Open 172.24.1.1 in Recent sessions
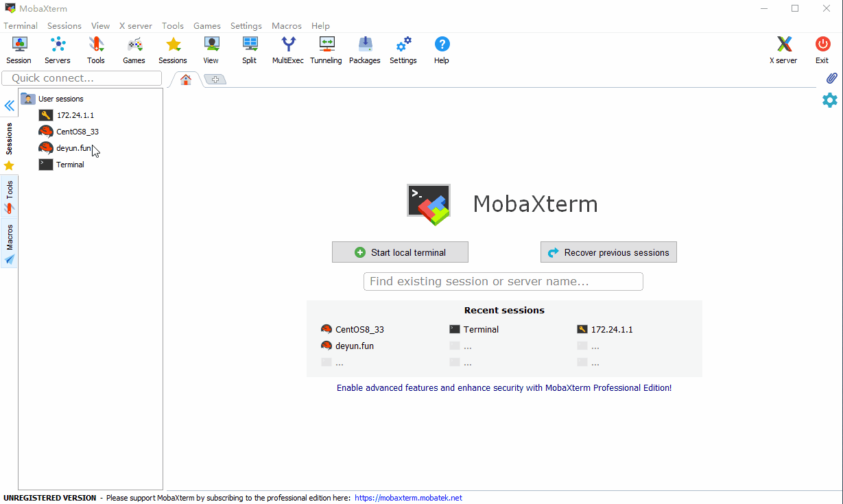 click(605, 330)
